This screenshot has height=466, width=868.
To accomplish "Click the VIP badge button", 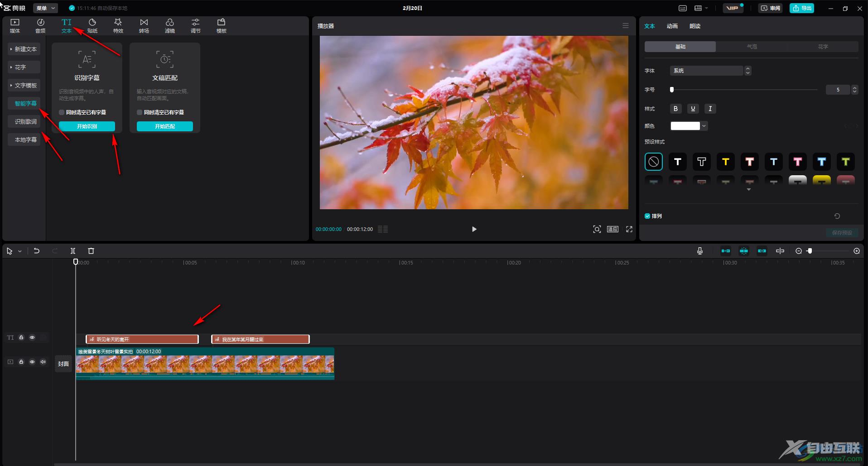I will (x=733, y=8).
